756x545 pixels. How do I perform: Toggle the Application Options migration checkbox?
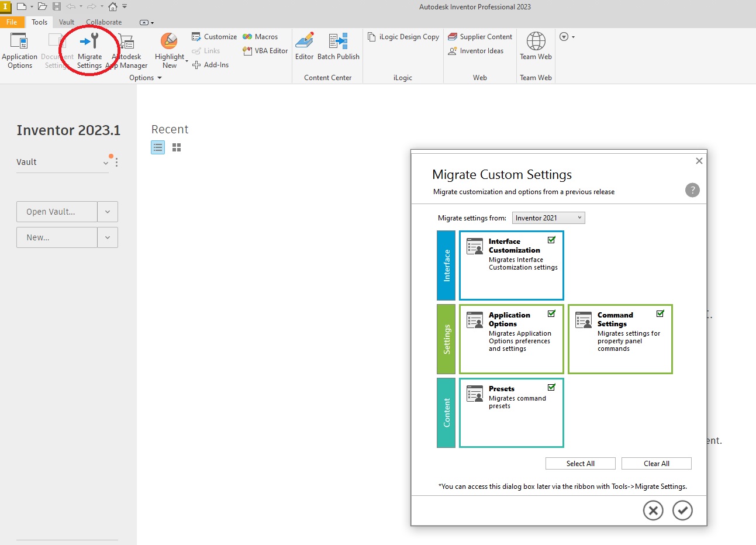pos(551,313)
